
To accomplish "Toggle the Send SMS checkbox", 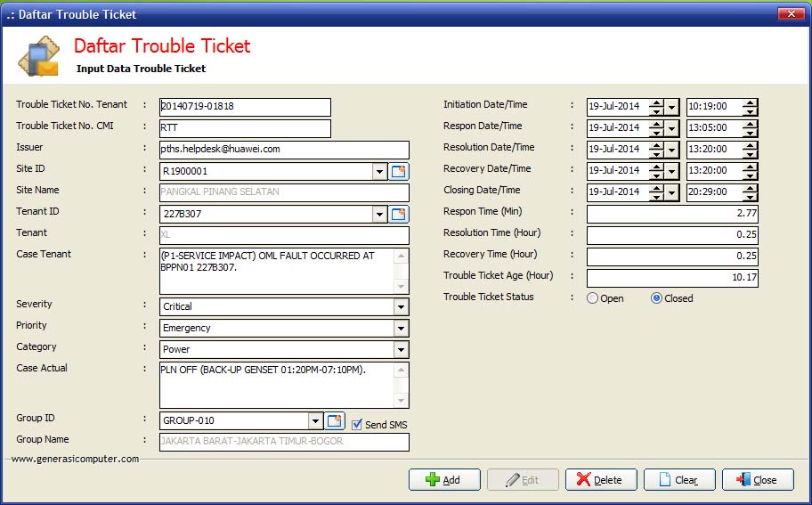I will pos(357,425).
